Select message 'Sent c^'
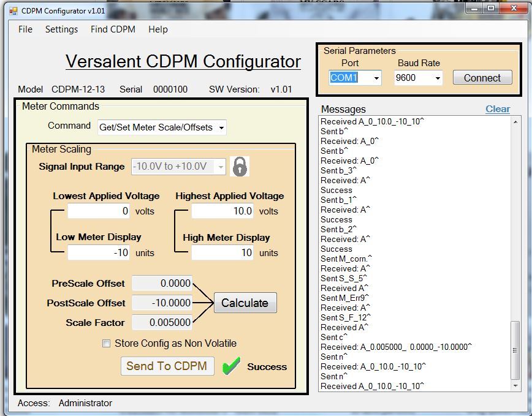 pyautogui.click(x=334, y=338)
